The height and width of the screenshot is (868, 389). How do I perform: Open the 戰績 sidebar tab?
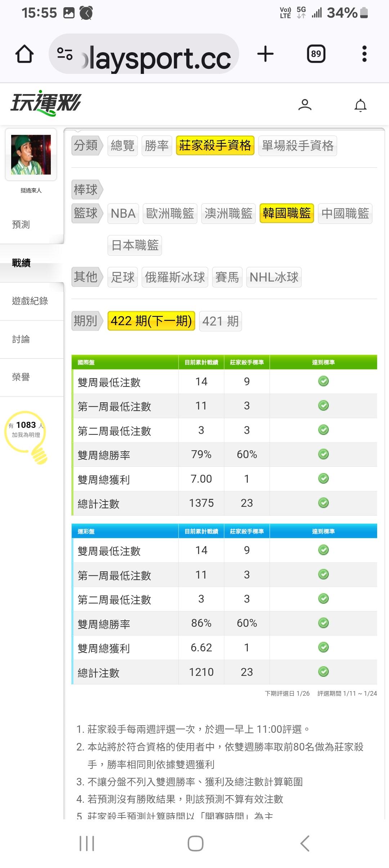[x=22, y=263]
